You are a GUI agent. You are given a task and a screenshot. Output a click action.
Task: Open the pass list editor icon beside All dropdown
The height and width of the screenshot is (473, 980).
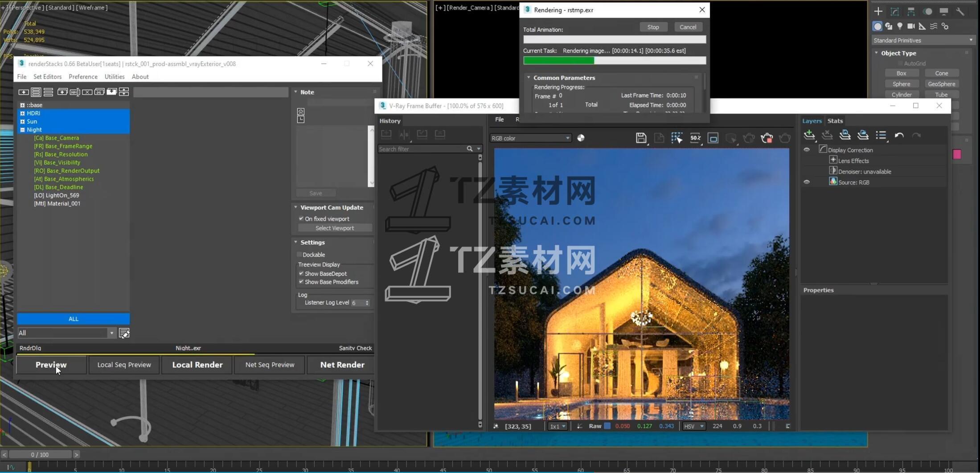coord(124,333)
